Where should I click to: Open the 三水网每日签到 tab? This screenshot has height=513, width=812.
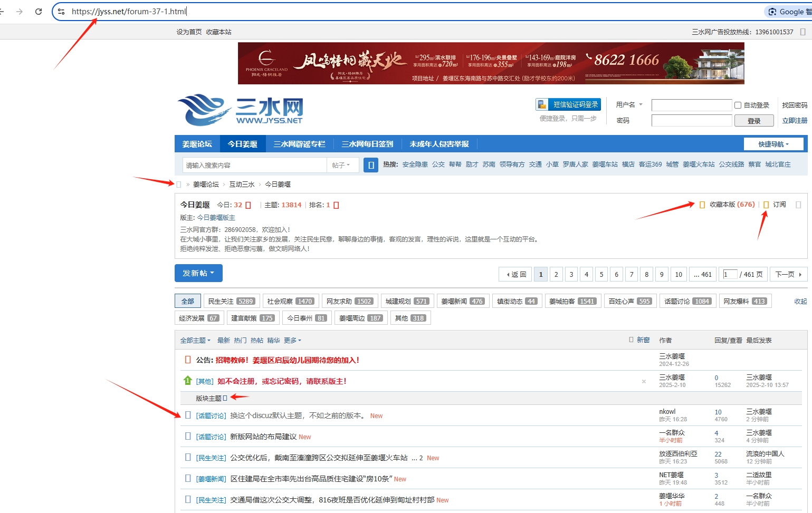[367, 144]
